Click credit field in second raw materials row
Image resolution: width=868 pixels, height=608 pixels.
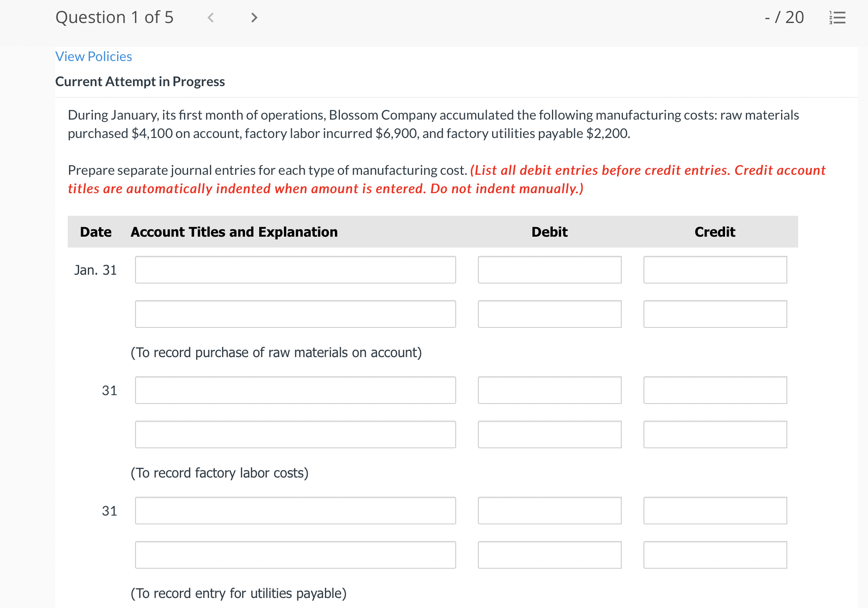coord(715,314)
